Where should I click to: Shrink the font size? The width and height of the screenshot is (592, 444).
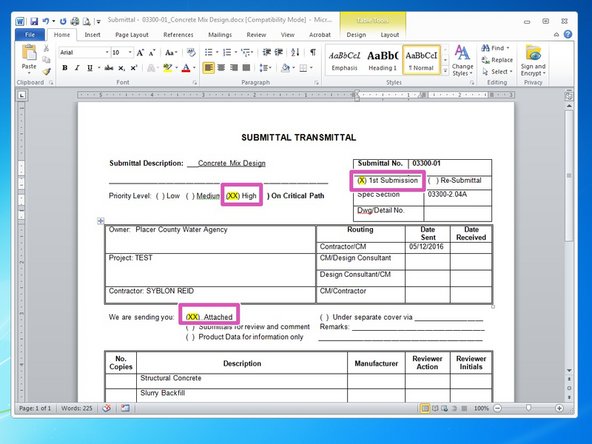tap(152, 52)
